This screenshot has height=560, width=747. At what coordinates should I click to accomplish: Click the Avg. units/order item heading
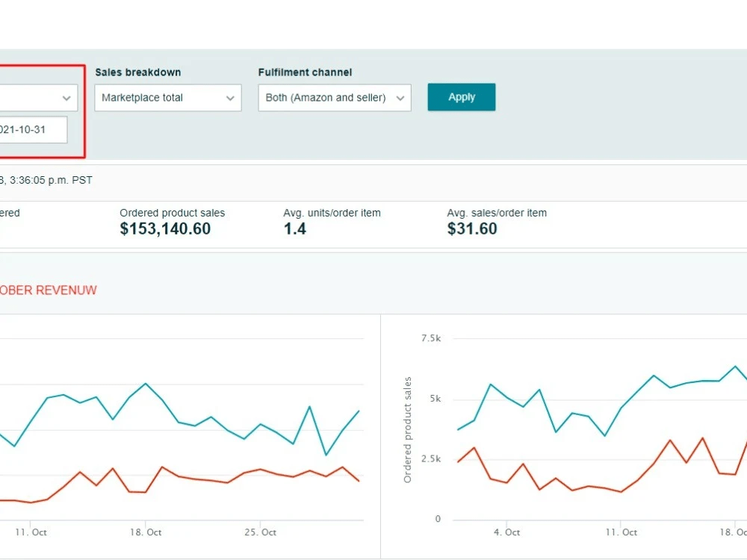(x=332, y=213)
